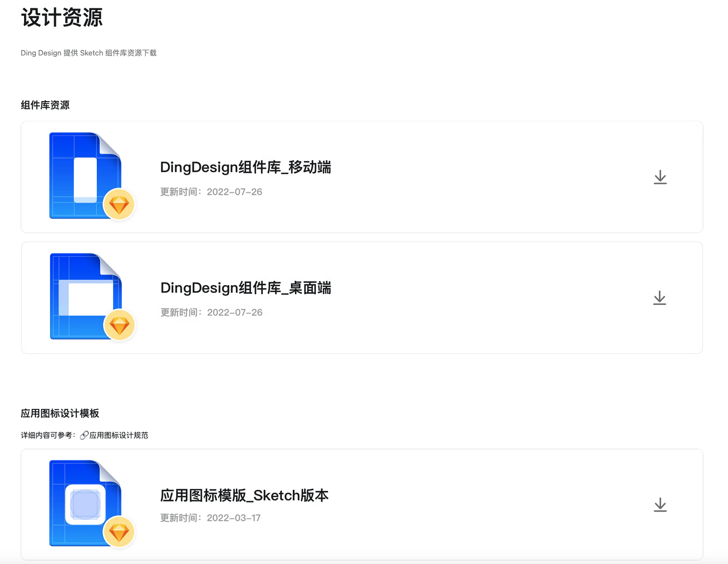
Task: Click the 应用图标模版_Sketch版本 file thumbnail
Action: point(92,504)
